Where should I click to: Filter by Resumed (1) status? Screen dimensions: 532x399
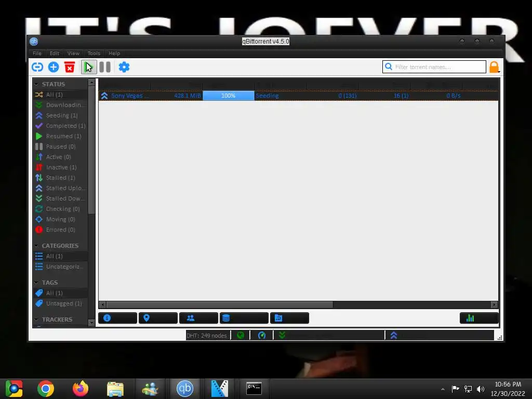tap(60, 136)
